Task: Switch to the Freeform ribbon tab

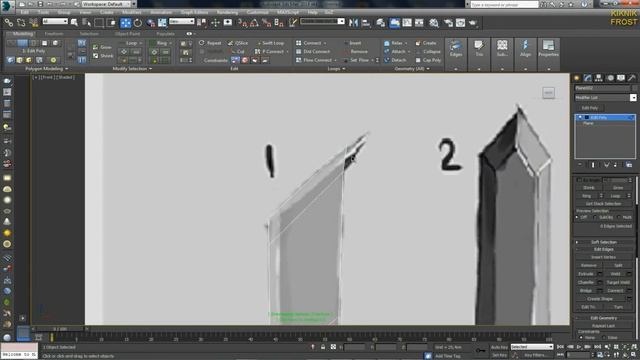Action: [x=54, y=34]
